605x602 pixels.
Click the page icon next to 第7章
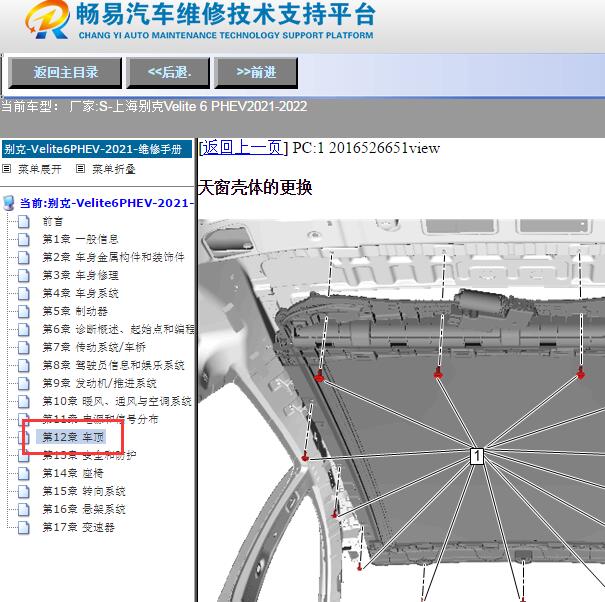tap(24, 347)
